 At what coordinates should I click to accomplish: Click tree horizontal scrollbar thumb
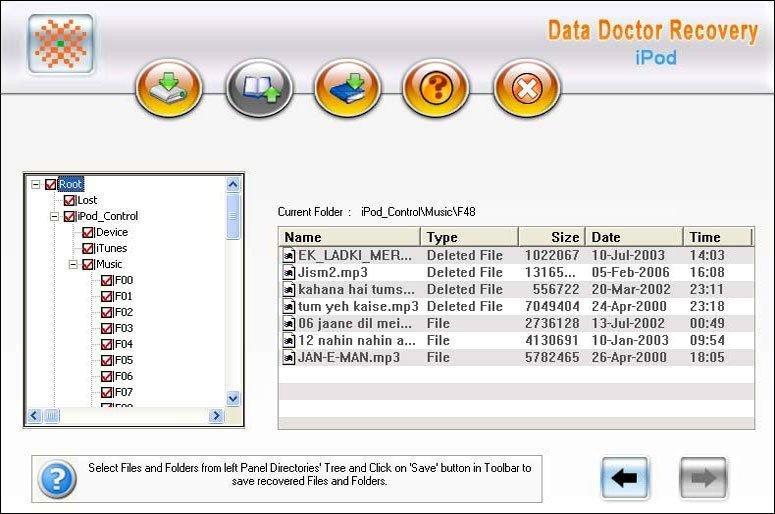[x=52, y=416]
